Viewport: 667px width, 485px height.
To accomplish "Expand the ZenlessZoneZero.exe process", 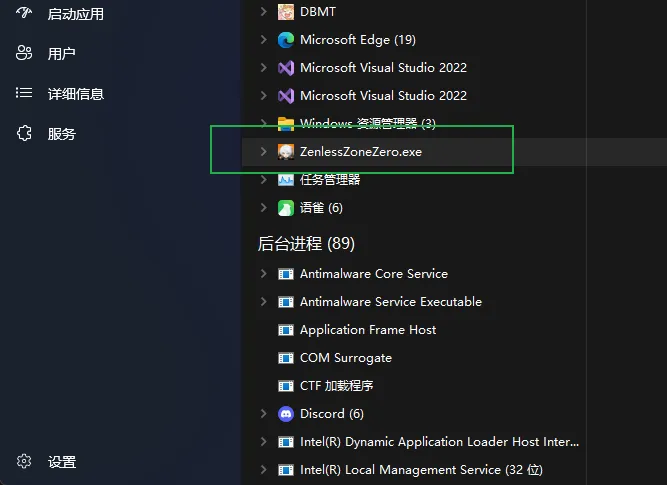I will tap(264, 151).
